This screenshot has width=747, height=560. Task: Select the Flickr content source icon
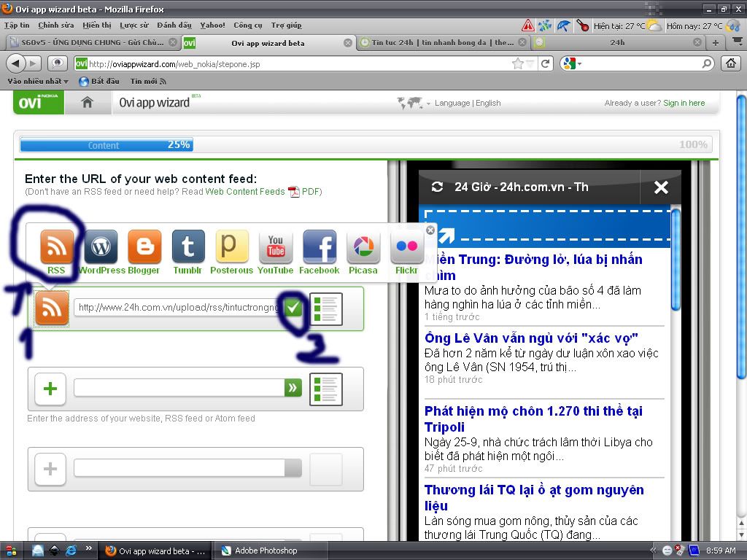tap(407, 246)
